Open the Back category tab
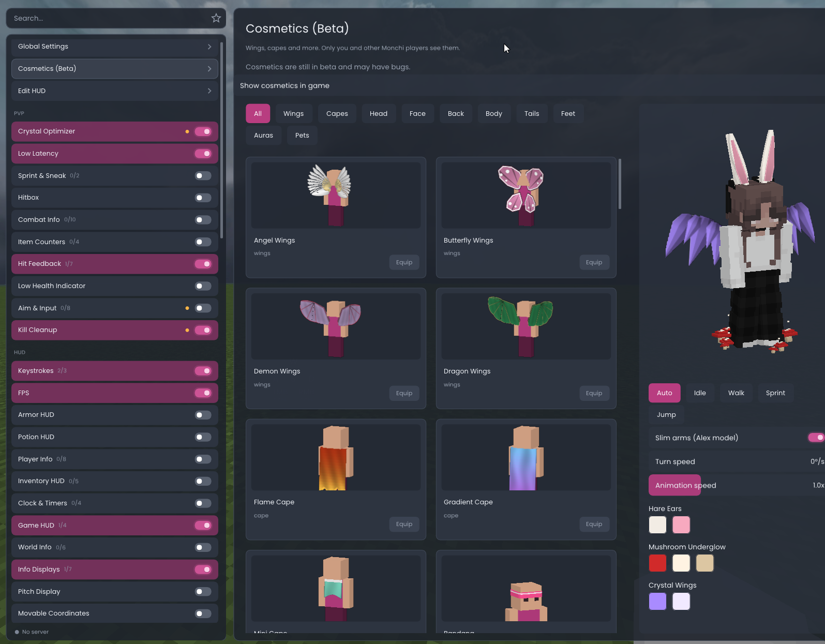 tap(456, 114)
